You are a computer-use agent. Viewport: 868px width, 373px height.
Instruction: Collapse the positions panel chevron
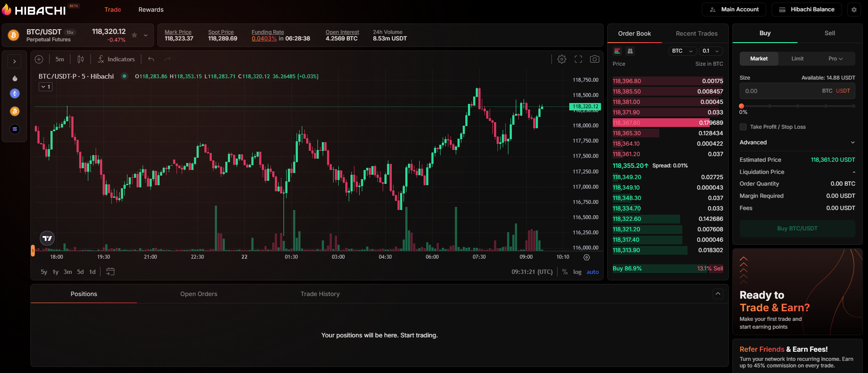click(x=718, y=294)
